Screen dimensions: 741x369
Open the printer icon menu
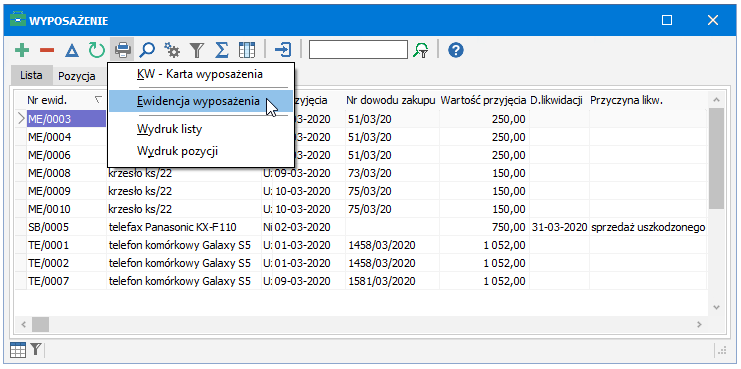(122, 50)
